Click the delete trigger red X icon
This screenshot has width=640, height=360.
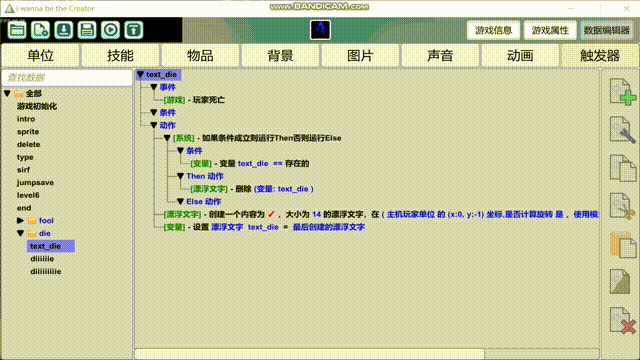[x=622, y=320]
